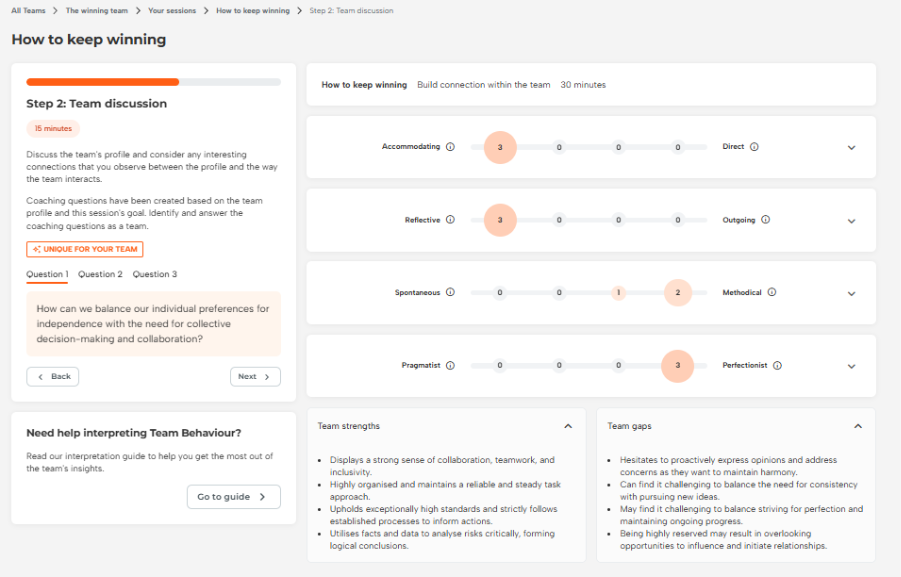901x577 pixels.
Task: Collapse the Team strengths panel
Action: 568,426
